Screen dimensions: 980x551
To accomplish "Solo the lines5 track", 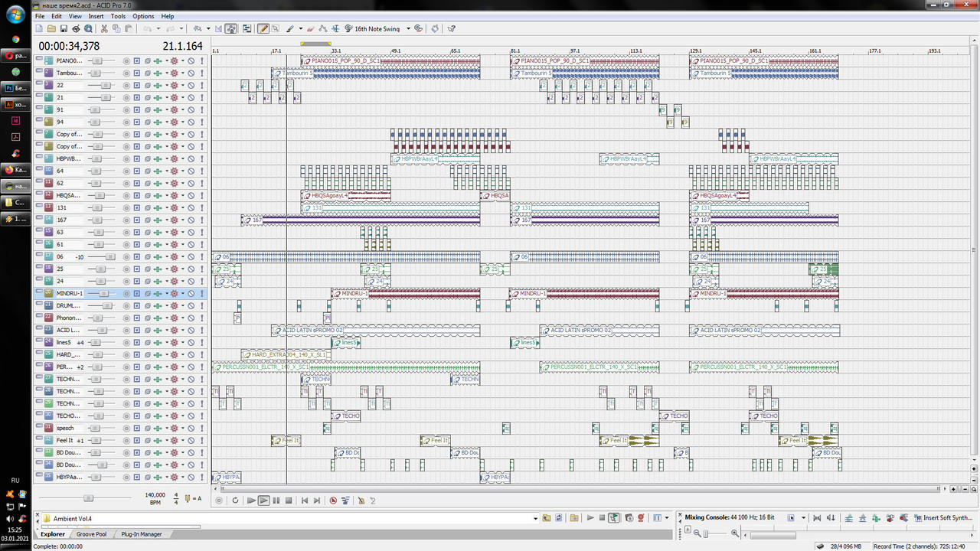I will pyautogui.click(x=202, y=342).
